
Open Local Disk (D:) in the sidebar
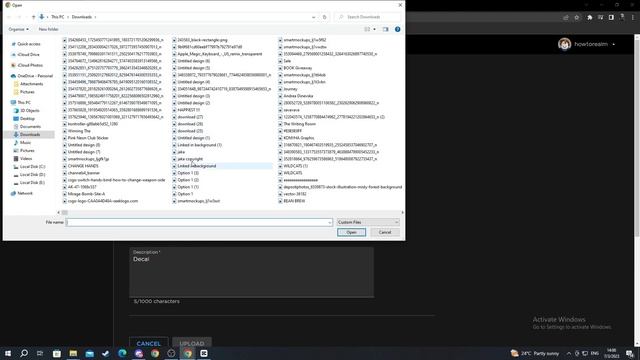click(32, 175)
